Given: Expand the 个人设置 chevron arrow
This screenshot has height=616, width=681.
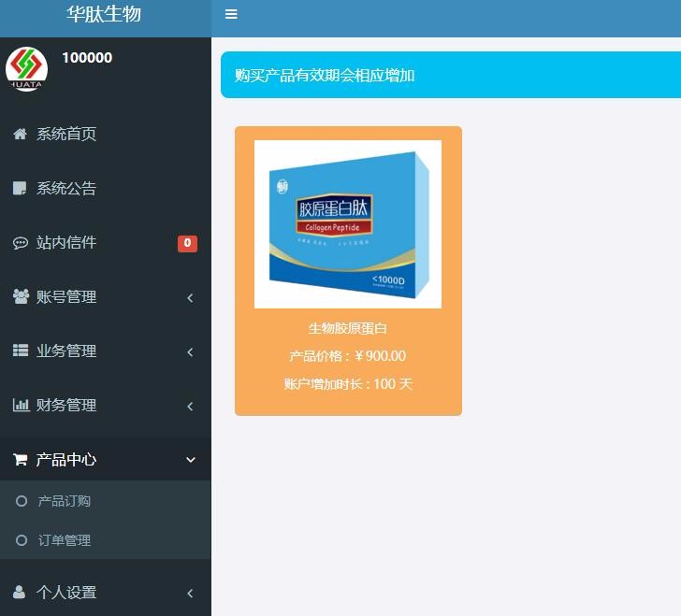Looking at the screenshot, I should pyautogui.click(x=190, y=593).
